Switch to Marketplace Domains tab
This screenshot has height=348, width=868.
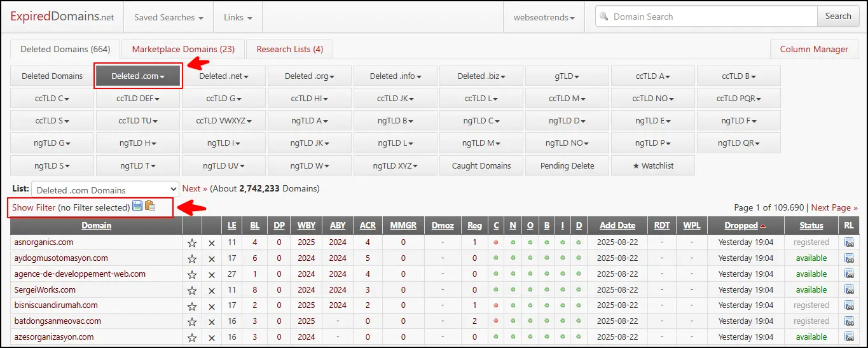click(x=183, y=49)
